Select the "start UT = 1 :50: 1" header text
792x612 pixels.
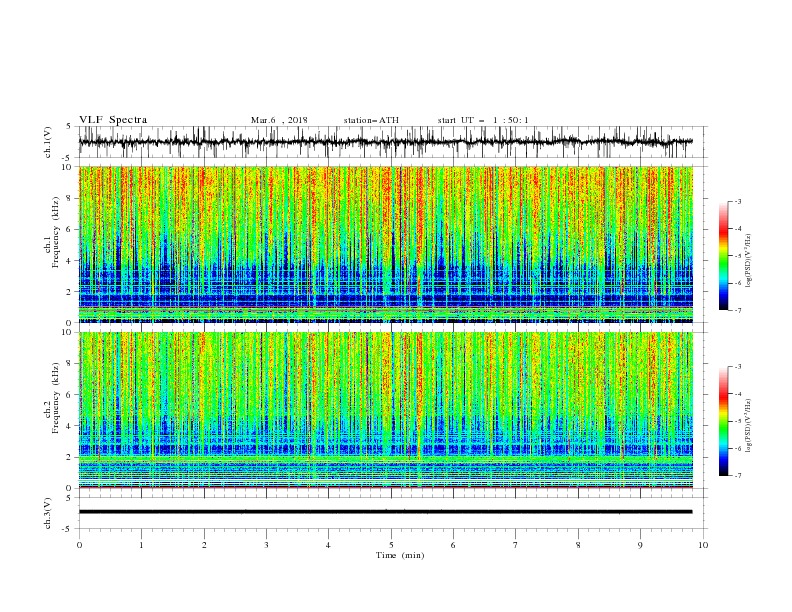[483, 120]
